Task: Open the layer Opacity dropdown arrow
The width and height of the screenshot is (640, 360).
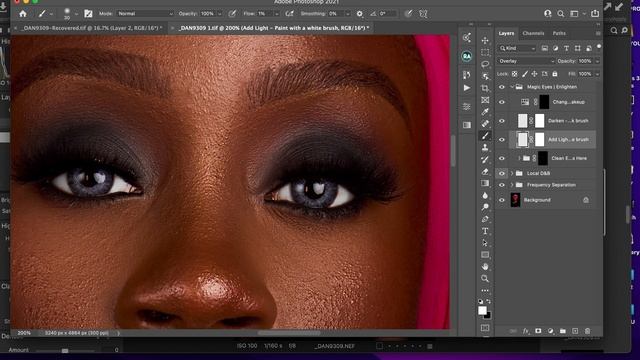Action: pyautogui.click(x=598, y=61)
